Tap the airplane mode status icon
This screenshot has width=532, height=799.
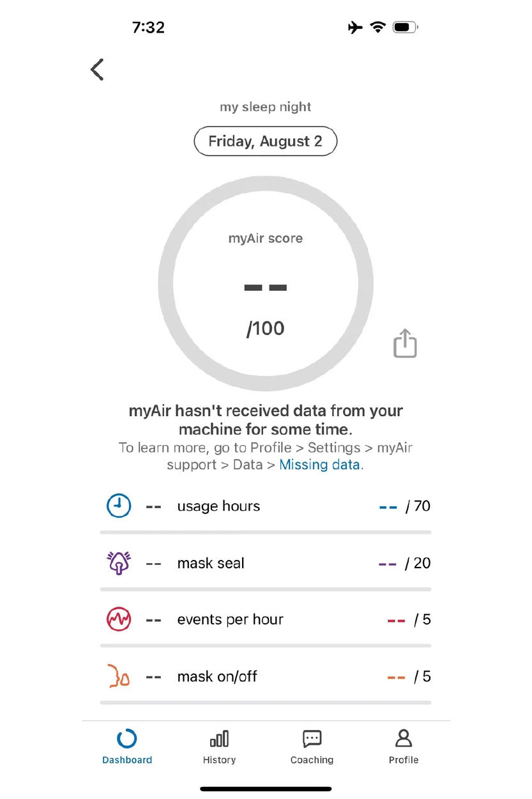355,27
